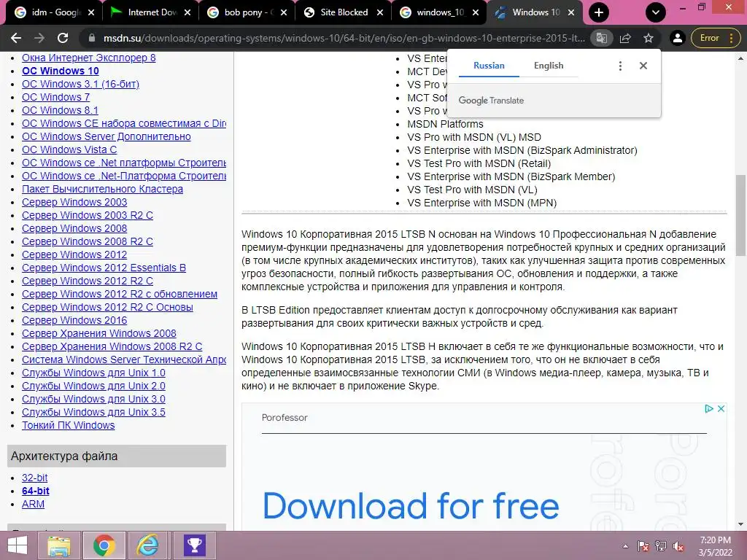Open Google Translate icon in address bar

(601, 38)
